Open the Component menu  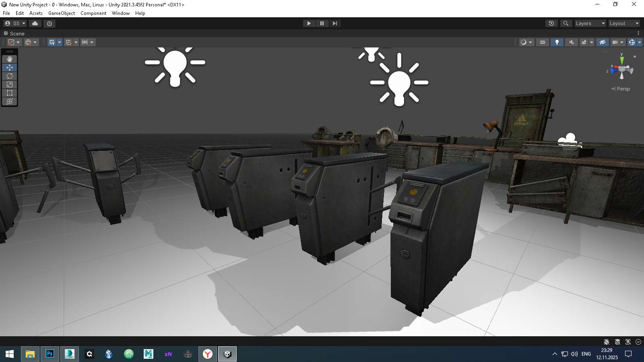[x=93, y=13]
